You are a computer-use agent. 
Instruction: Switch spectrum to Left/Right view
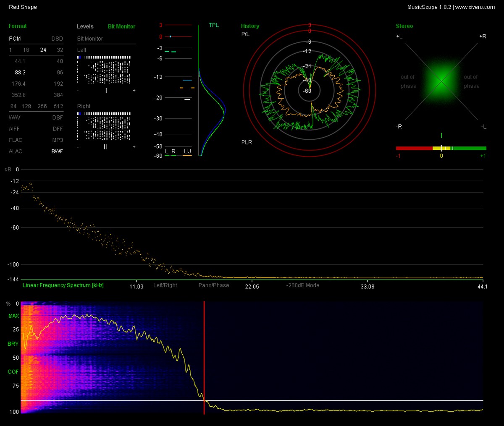tap(165, 285)
